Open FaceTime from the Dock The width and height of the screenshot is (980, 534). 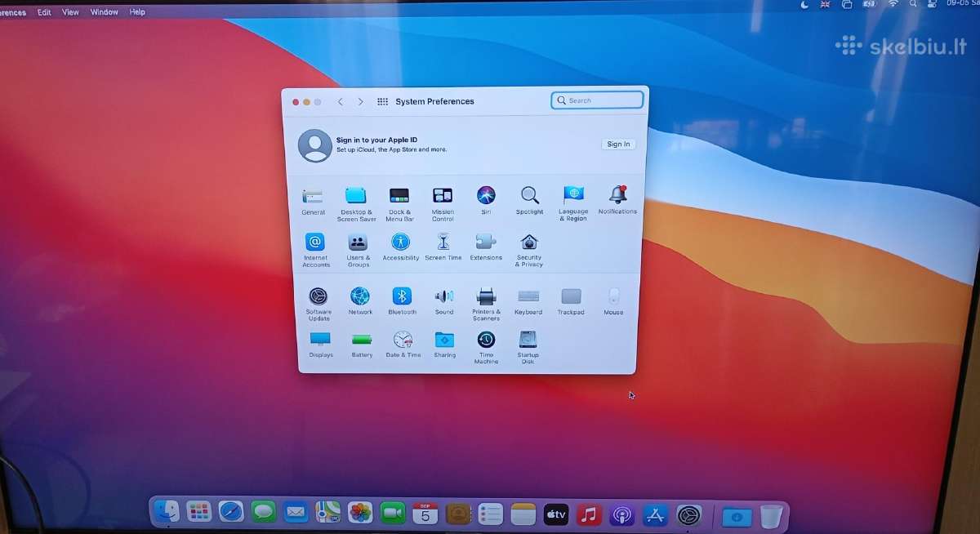393,513
